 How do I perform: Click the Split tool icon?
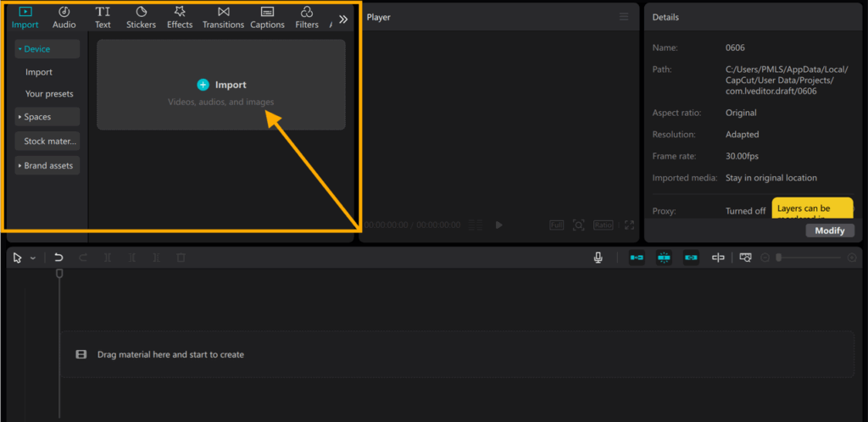(x=108, y=258)
